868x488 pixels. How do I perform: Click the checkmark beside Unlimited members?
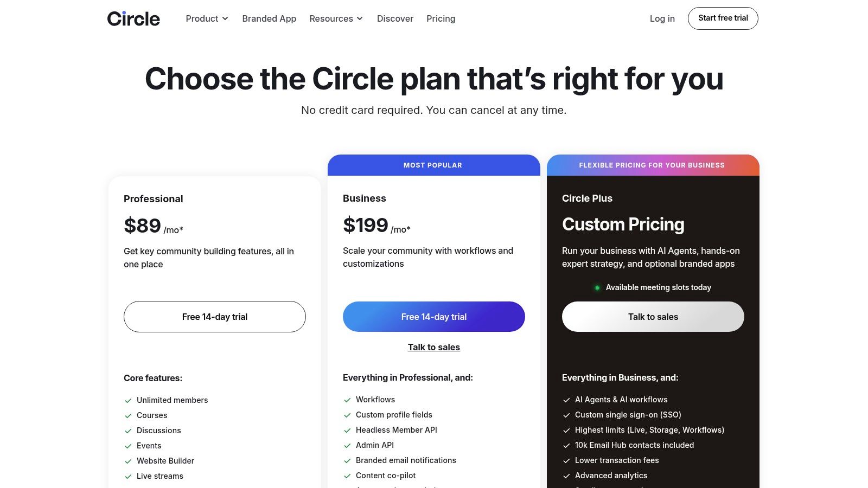tap(129, 400)
